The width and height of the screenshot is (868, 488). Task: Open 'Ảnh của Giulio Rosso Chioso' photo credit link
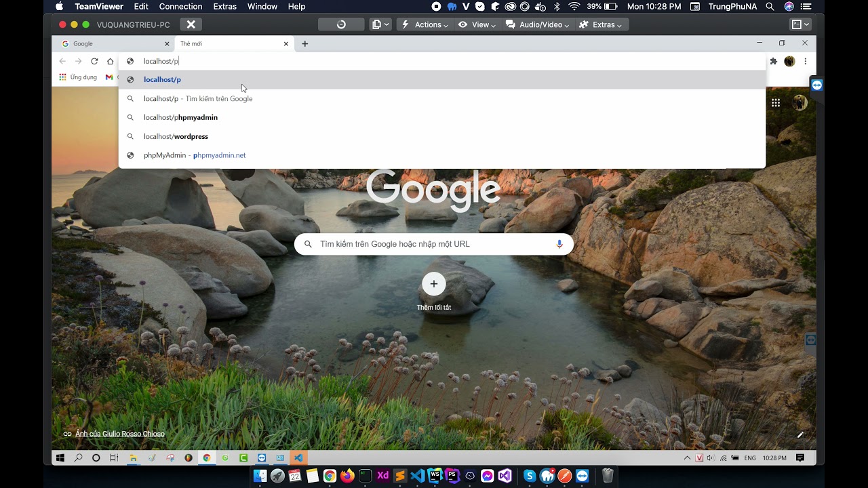coord(120,434)
